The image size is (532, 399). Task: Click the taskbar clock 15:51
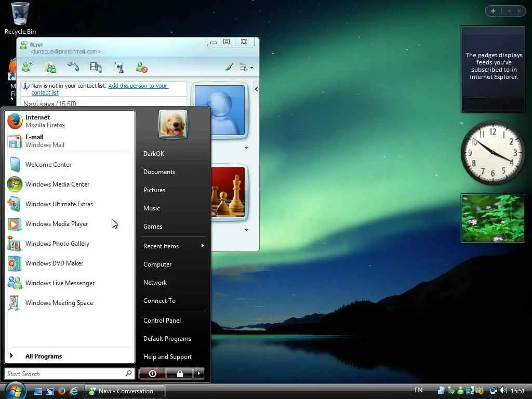pos(518,391)
